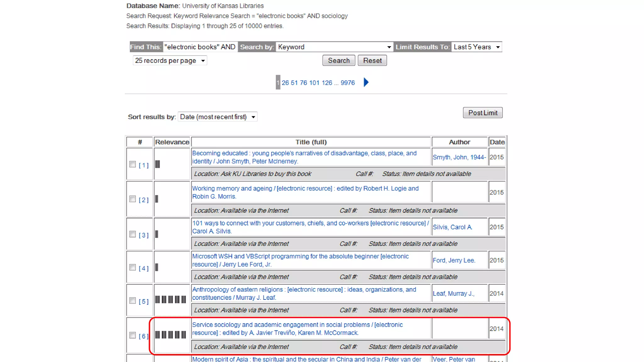The image size is (644, 362).
Task: Check the checkbox for result 3
Action: click(133, 234)
